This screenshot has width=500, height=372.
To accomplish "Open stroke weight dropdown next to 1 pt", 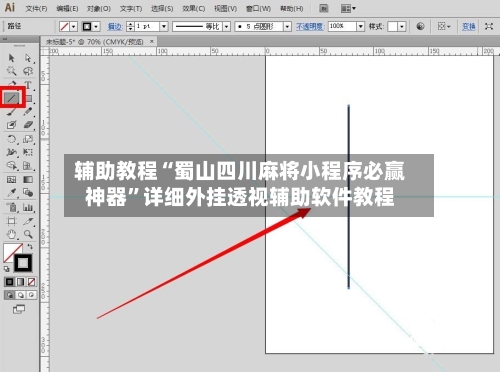I will [164, 26].
